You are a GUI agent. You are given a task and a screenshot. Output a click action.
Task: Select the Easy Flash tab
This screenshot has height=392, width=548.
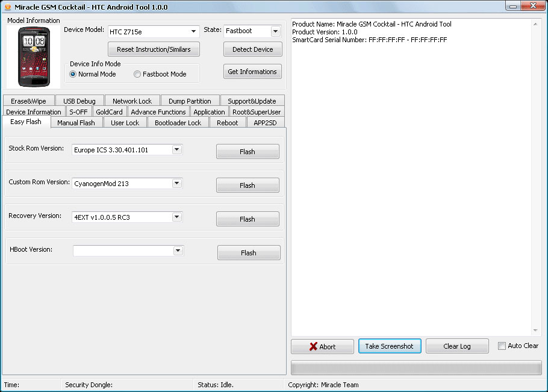pos(26,122)
